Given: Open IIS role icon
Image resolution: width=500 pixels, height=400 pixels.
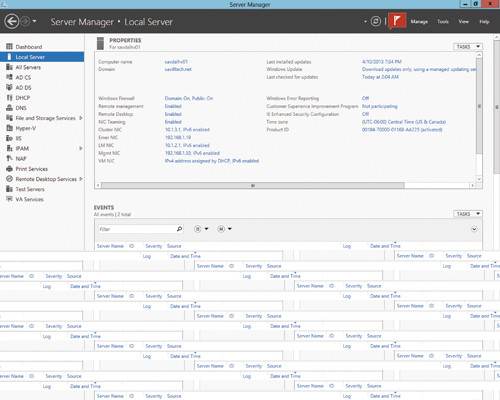Looking at the screenshot, I should coord(9,138).
